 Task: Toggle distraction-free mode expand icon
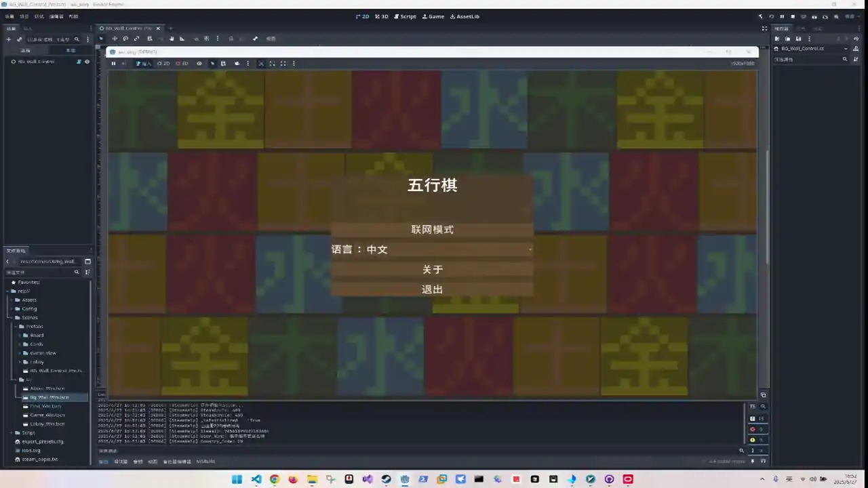point(764,28)
